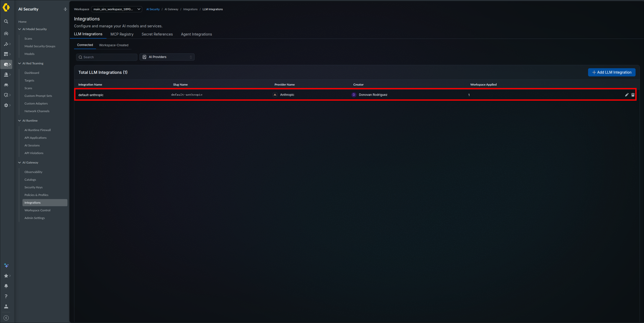The width and height of the screenshot is (644, 323).
Task: Click the highlighted AI Security rail icon
Action: click(6, 64)
